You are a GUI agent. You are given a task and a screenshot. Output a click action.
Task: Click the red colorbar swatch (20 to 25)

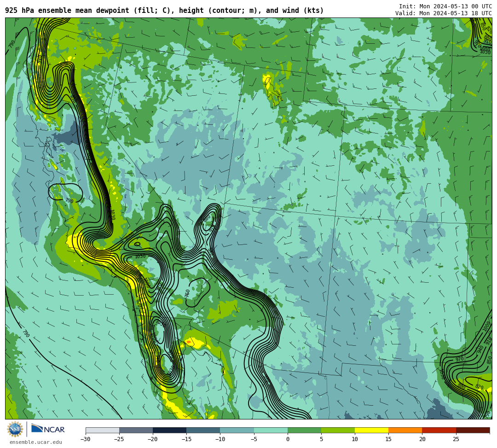[439, 430]
